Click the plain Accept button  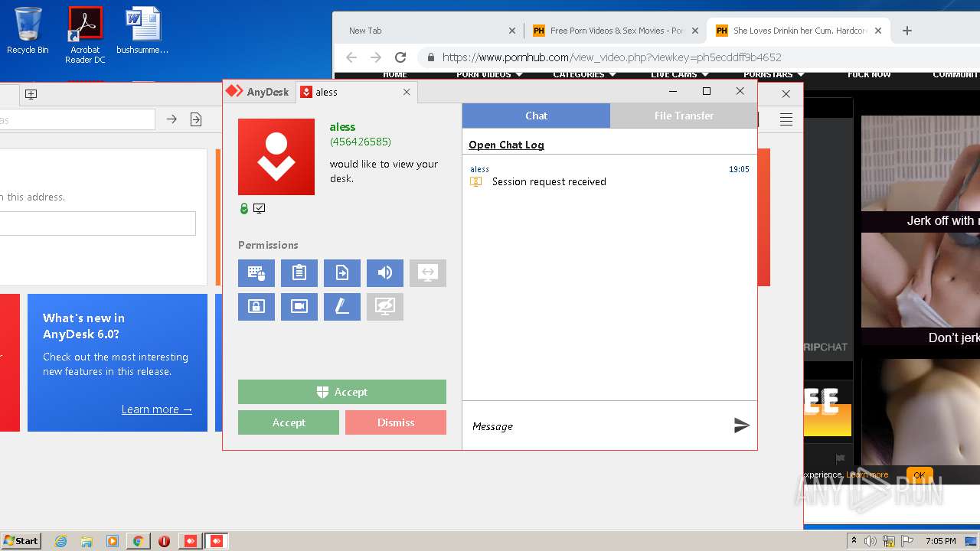(x=289, y=422)
